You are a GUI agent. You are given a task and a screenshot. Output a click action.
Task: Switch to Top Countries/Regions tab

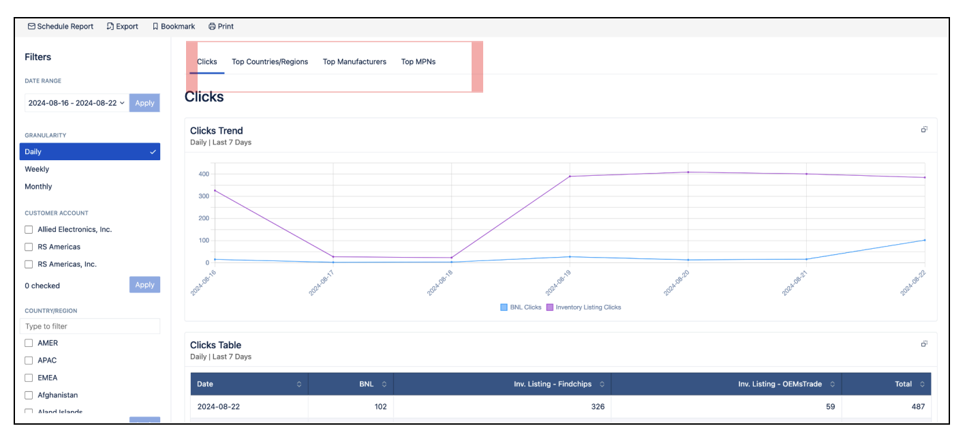(270, 62)
